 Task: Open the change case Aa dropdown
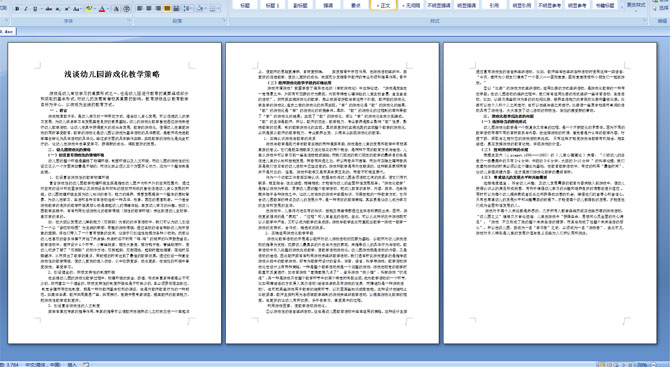77,9
